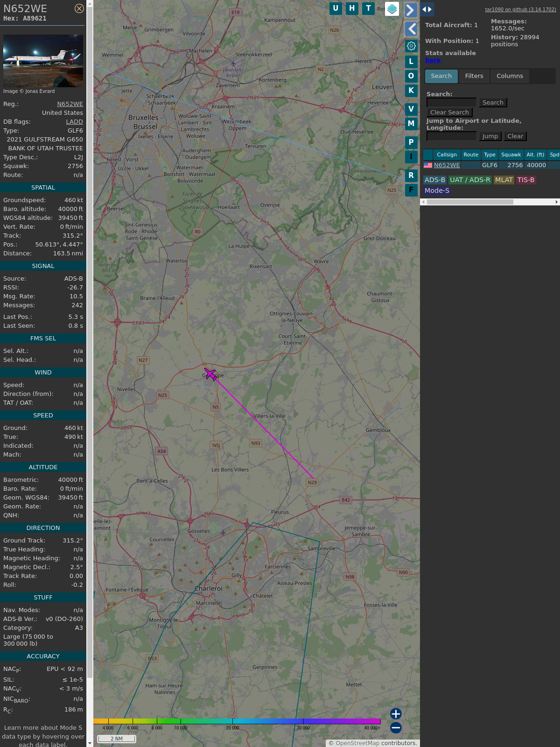Screen dimensions: 560x747
Task: Open stats 'here' link
Action: point(433,60)
